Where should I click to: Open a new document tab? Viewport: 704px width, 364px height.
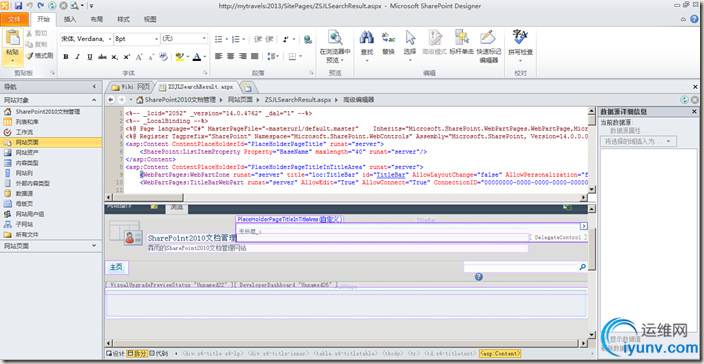(246, 87)
